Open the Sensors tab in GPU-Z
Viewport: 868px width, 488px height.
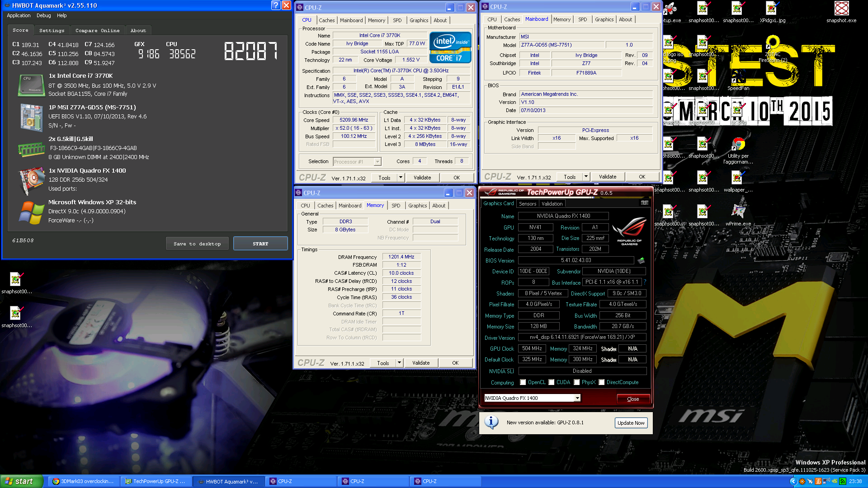coord(528,204)
